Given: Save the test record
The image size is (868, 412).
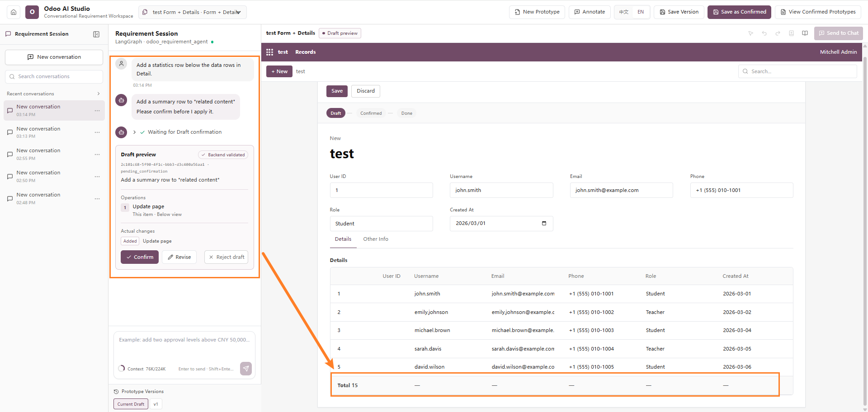Looking at the screenshot, I should coord(337,91).
